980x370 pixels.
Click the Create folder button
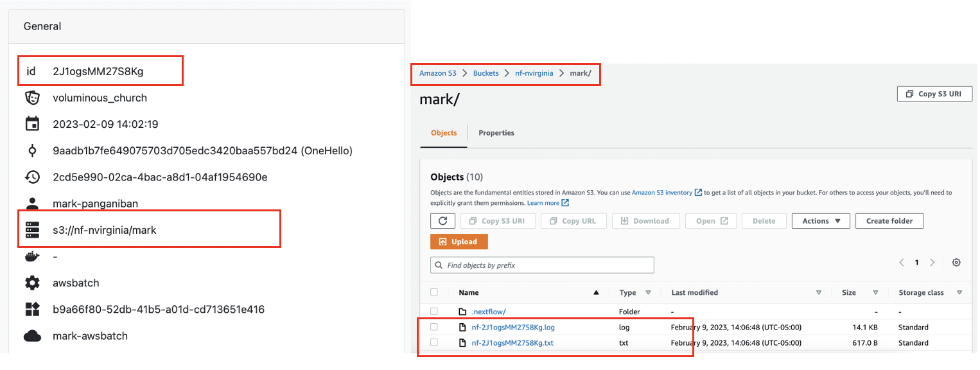click(x=889, y=221)
